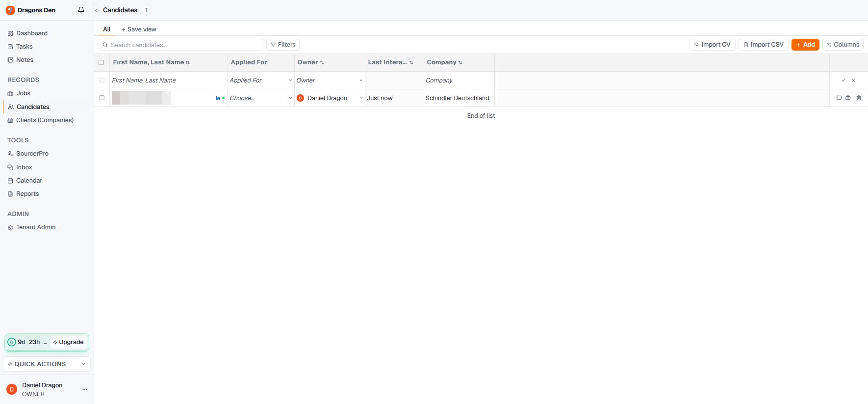Click Daniel Dragon avatar in sidebar footer

(x=12, y=389)
